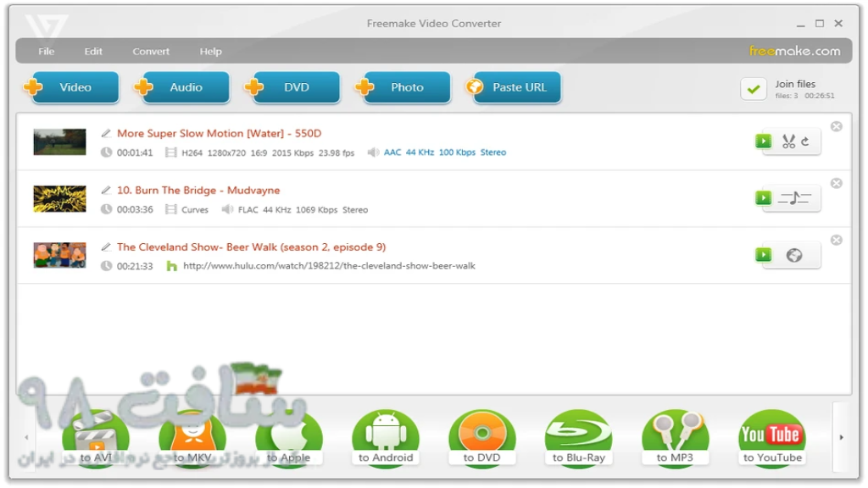Open the scissors cut editor for Slow Motion video
Screen dimensions: 868x488
pos(789,141)
